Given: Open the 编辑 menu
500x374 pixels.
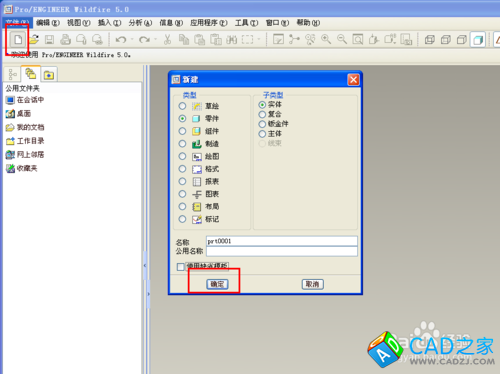Looking at the screenshot, I should tap(48, 23).
